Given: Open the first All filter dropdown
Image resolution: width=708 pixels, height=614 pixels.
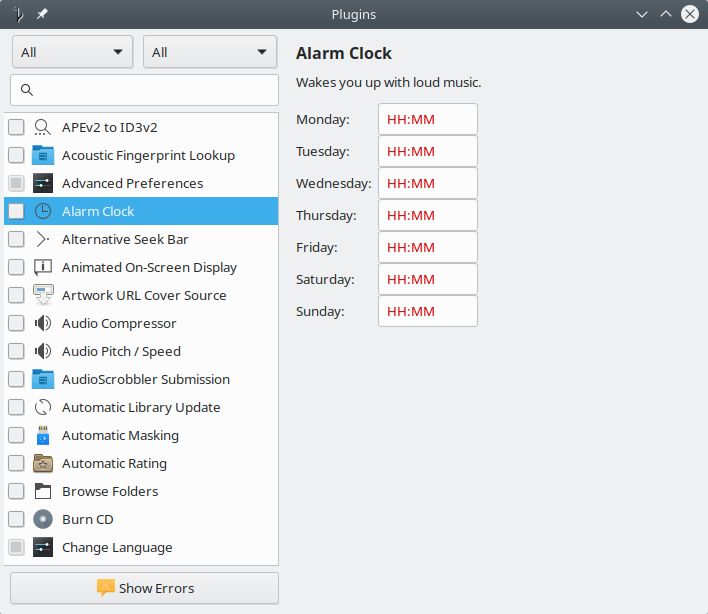Looking at the screenshot, I should click(x=72, y=52).
